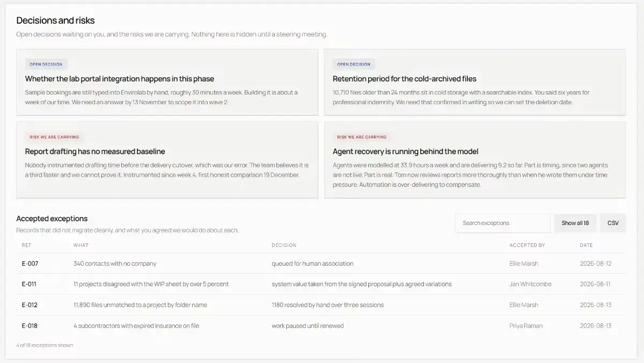644x363 pixels.
Task: Show all 18 exceptions
Action: (x=575, y=223)
